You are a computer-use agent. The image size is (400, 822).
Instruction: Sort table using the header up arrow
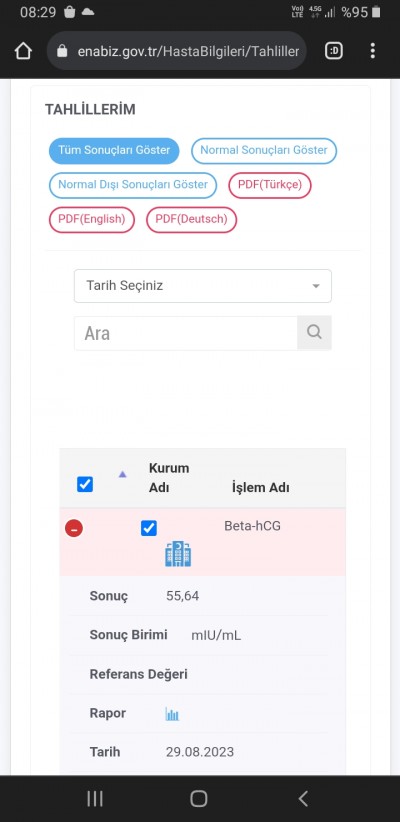click(123, 474)
